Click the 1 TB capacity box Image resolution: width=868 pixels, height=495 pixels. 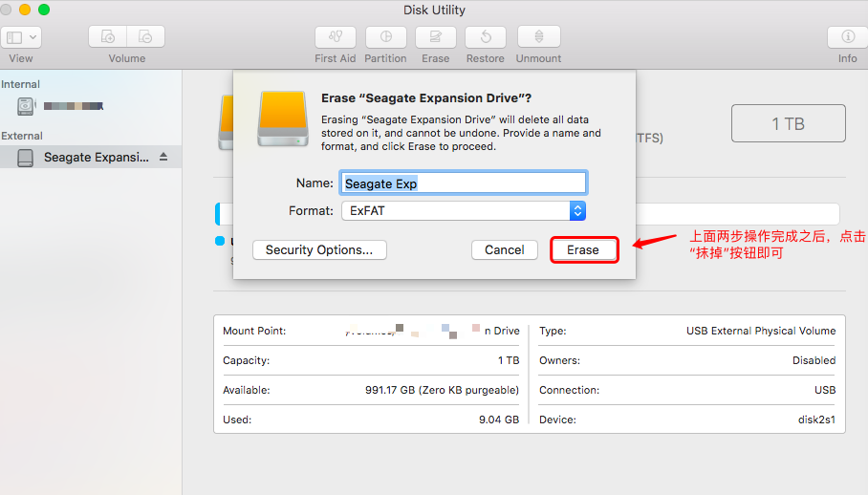[789, 123]
